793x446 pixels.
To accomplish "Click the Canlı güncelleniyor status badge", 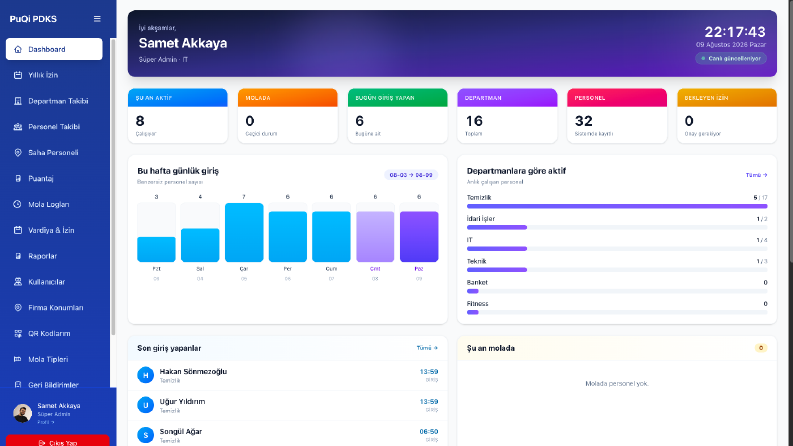I will coord(731,58).
